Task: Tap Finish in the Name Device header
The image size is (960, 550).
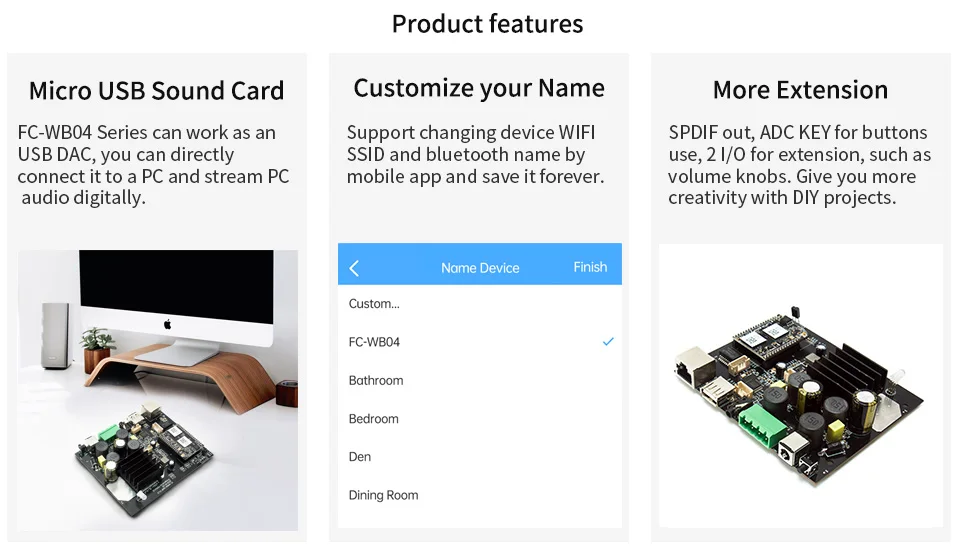Action: click(x=590, y=267)
